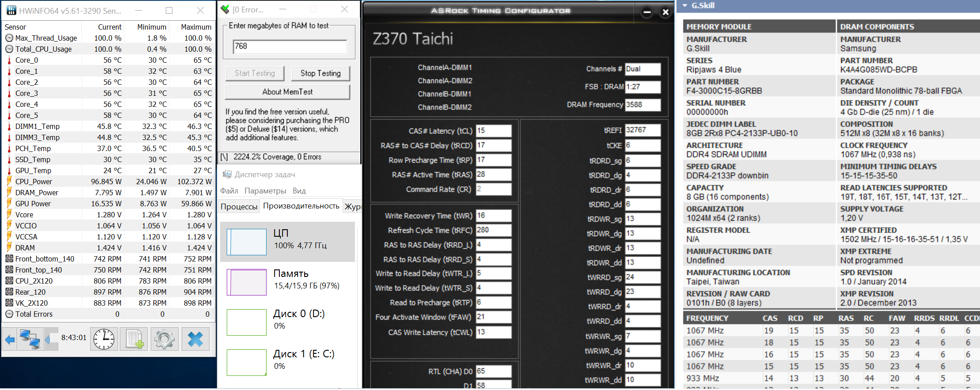The width and height of the screenshot is (980, 390).
Task: Click the small arrow beside the 8:43:01 timer
Action: [x=52, y=339]
